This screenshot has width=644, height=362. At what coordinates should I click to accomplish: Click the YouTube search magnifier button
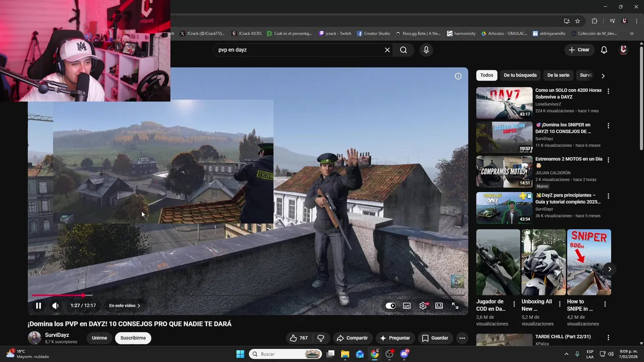pyautogui.click(x=404, y=50)
